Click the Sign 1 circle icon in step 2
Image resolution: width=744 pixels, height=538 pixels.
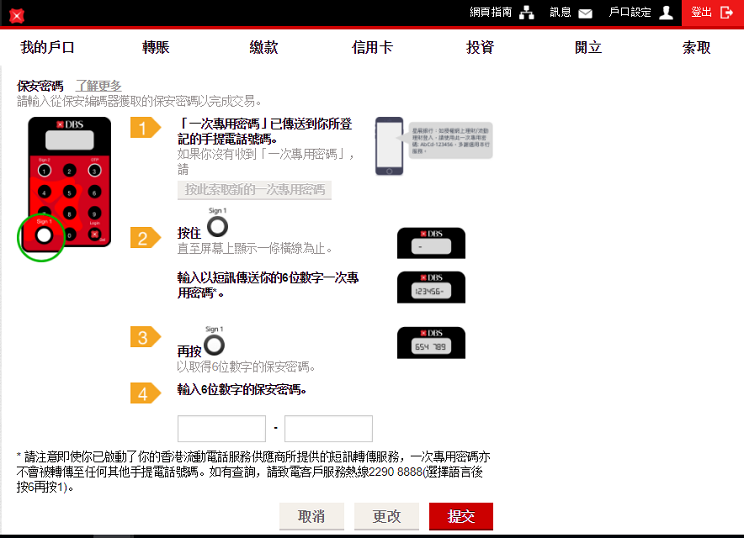tap(216, 227)
